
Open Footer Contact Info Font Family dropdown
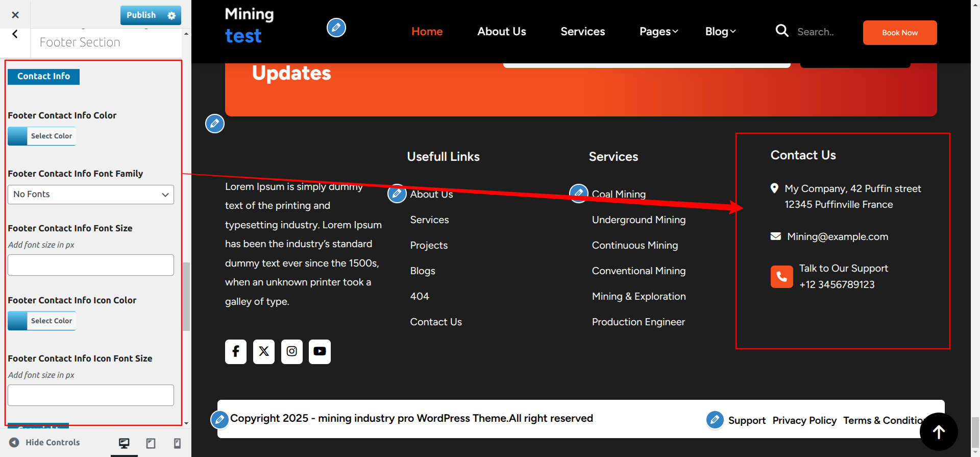coord(91,195)
